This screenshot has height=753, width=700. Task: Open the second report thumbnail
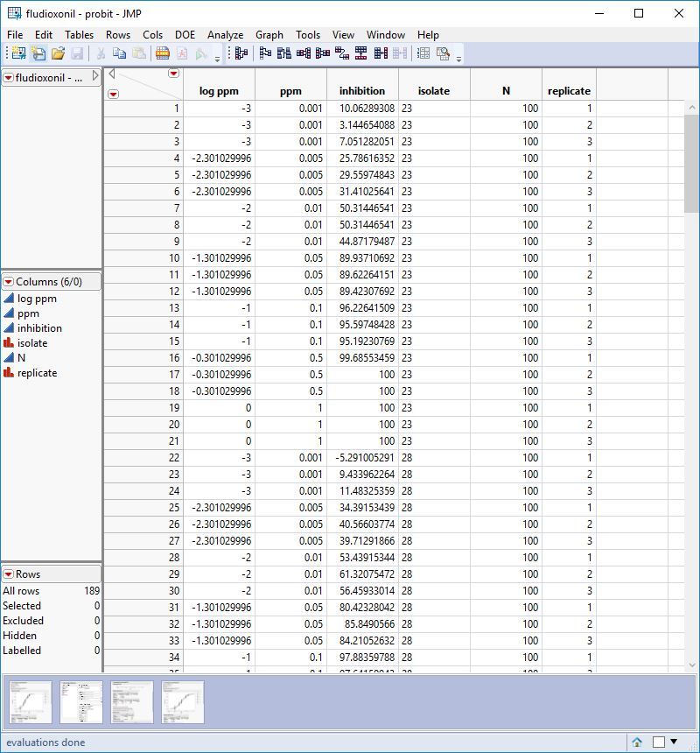click(81, 701)
